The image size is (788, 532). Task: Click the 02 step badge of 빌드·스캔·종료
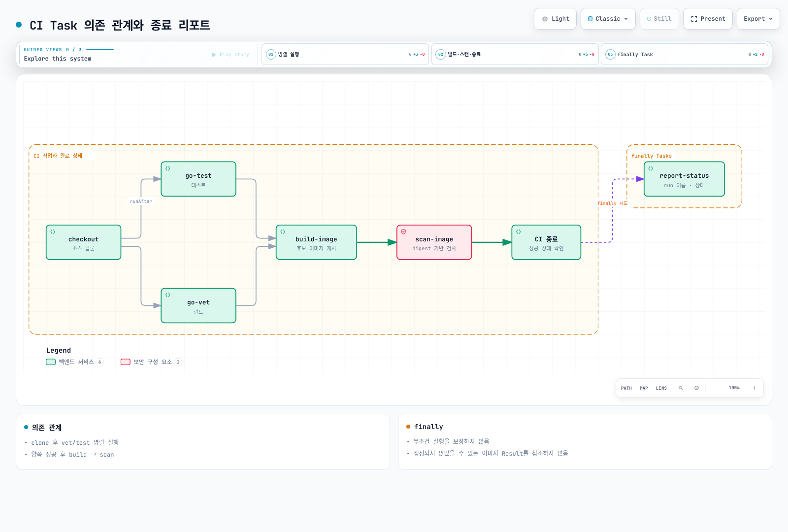(441, 54)
